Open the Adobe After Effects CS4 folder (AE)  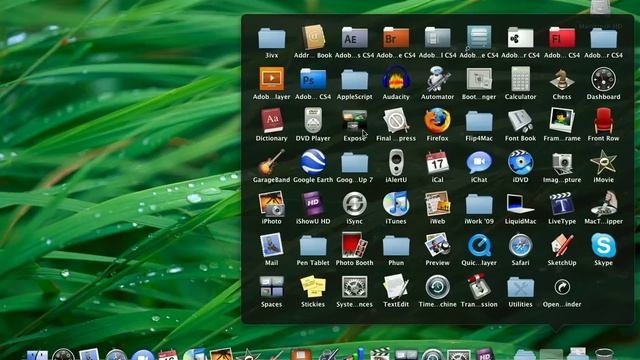(355, 38)
